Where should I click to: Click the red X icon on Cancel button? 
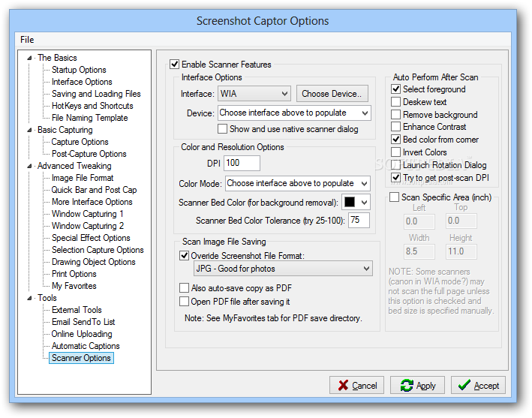343,385
